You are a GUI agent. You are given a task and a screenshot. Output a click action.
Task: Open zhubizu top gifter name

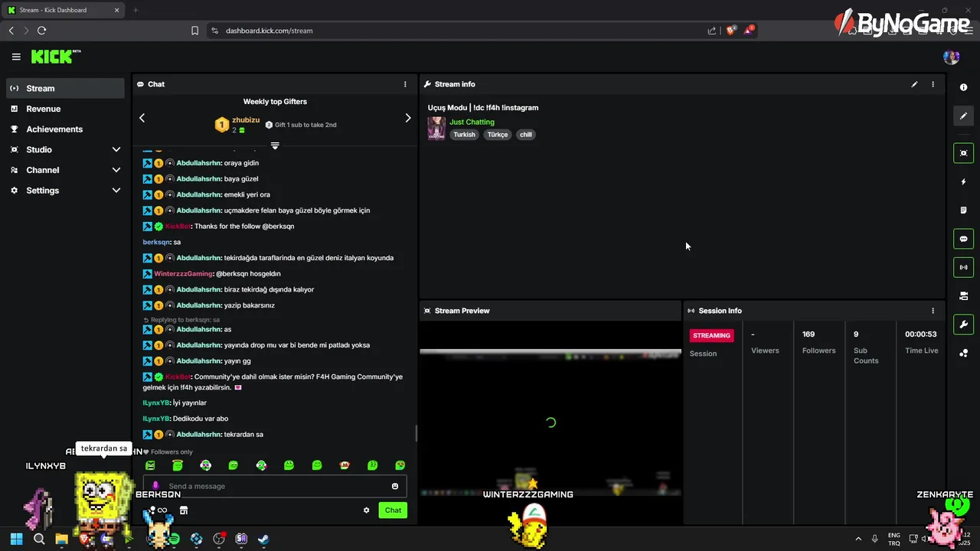click(246, 120)
